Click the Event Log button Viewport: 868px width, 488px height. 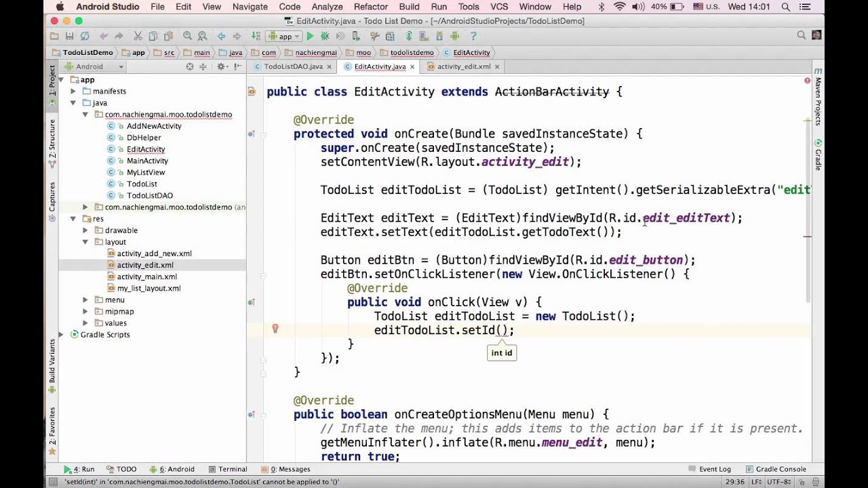(x=709, y=469)
